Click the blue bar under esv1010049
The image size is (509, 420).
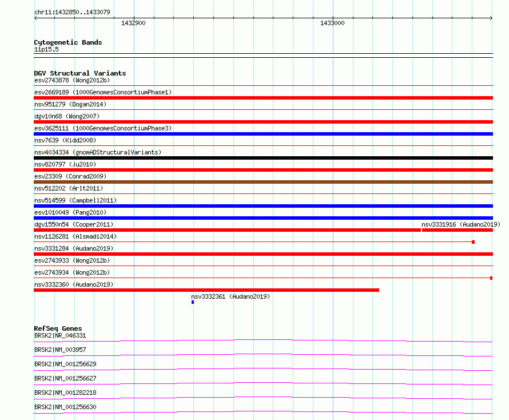pyautogui.click(x=263, y=218)
